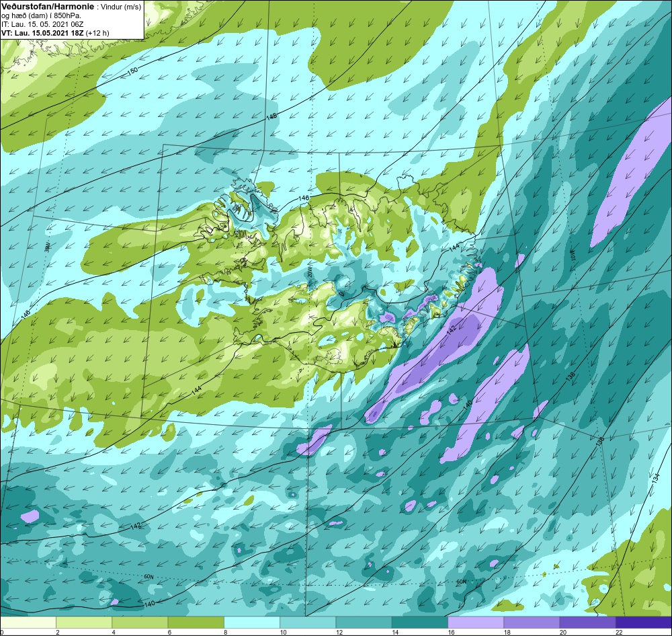Click the legend scale value 2
The height and width of the screenshot is (636, 672).
tap(57, 632)
